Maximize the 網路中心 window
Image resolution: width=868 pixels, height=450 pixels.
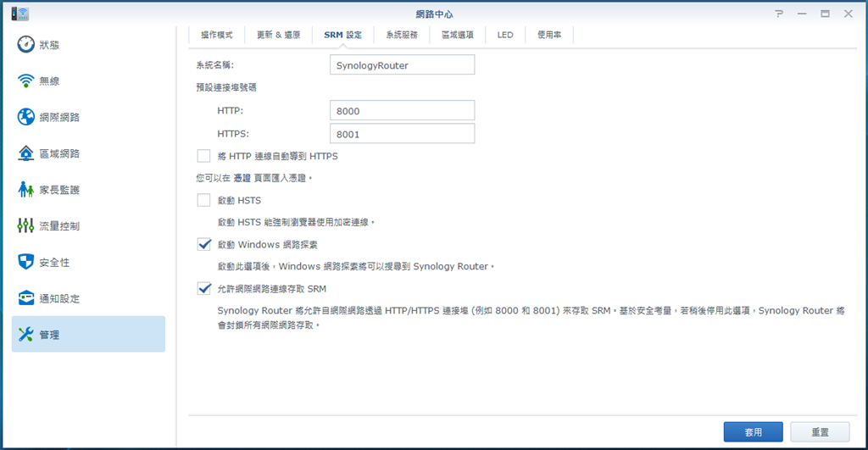pyautogui.click(x=825, y=14)
